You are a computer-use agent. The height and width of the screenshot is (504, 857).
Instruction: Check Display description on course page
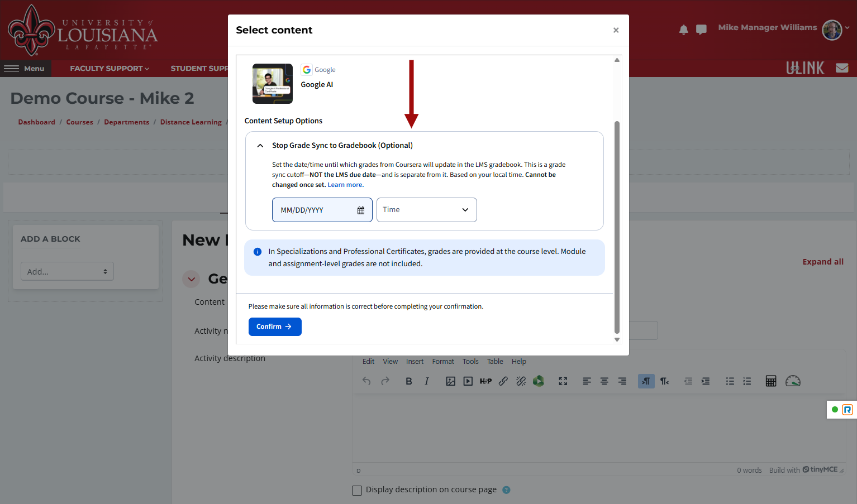coord(357,491)
